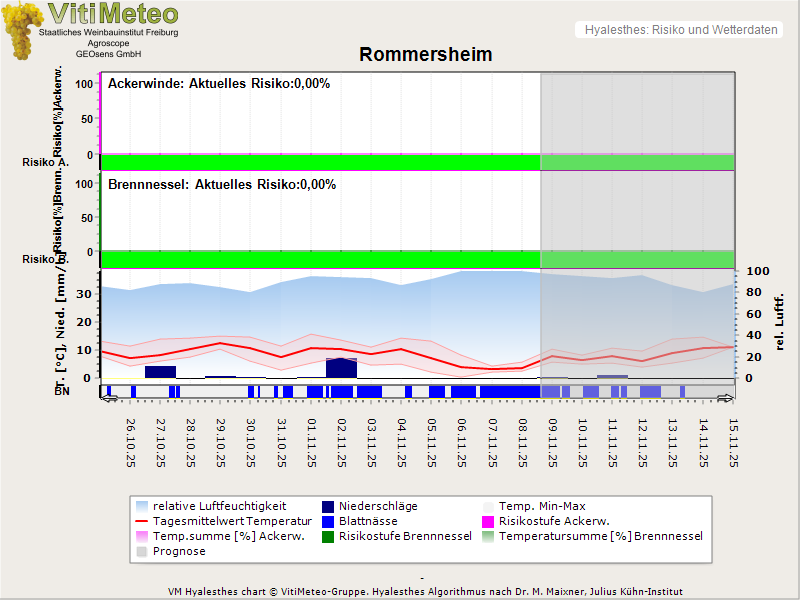The image size is (800, 600).
Task: Click the Risikostufe Ackerw. magenta swatch
Action: point(489,522)
